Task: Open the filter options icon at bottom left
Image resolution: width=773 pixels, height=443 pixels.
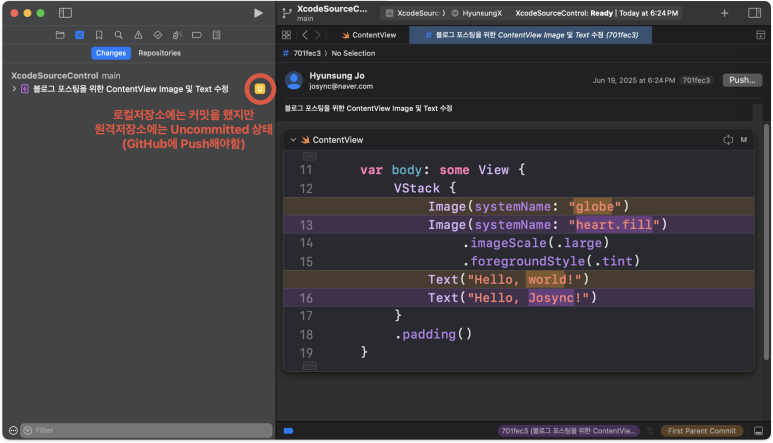Action: click(13, 430)
